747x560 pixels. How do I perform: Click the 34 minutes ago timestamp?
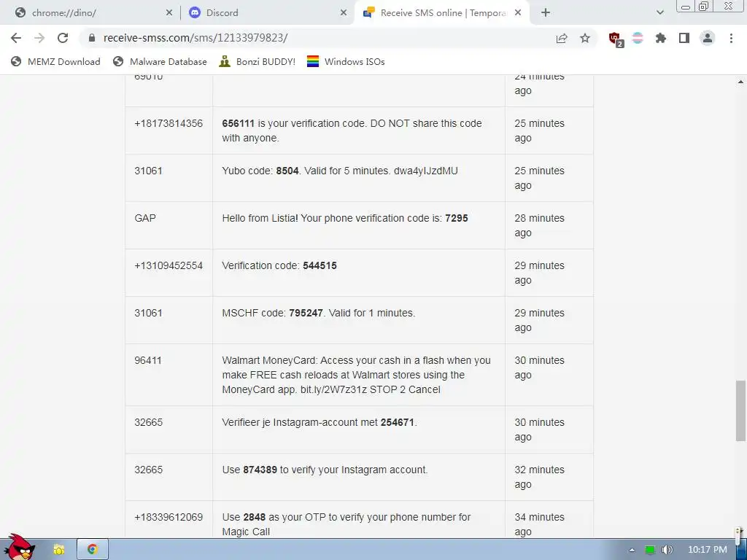tap(539, 524)
